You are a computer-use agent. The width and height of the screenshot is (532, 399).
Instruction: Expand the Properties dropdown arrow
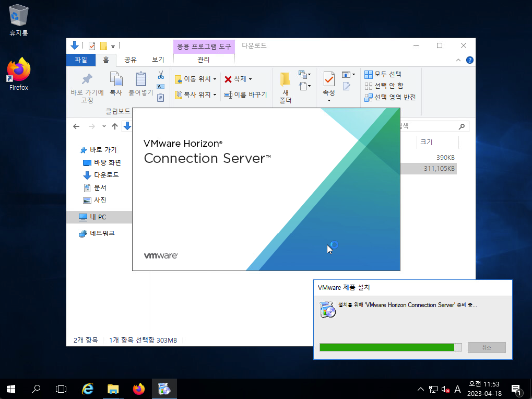329,100
